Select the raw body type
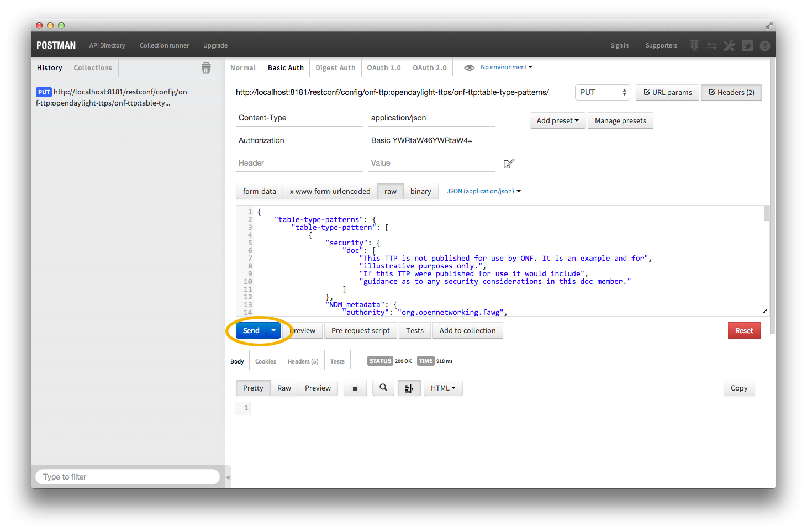This screenshot has height=532, width=807. 391,191
